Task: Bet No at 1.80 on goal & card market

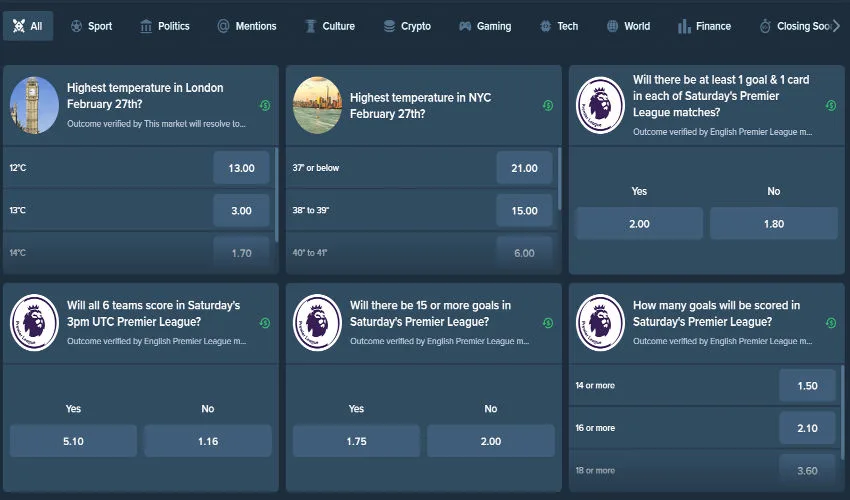Action: click(774, 223)
